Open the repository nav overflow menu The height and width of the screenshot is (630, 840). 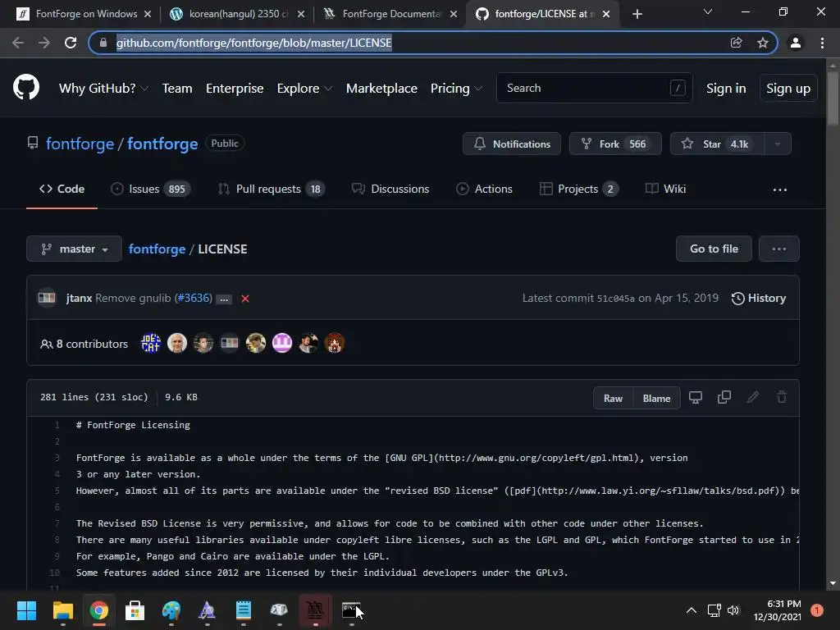[780, 189]
